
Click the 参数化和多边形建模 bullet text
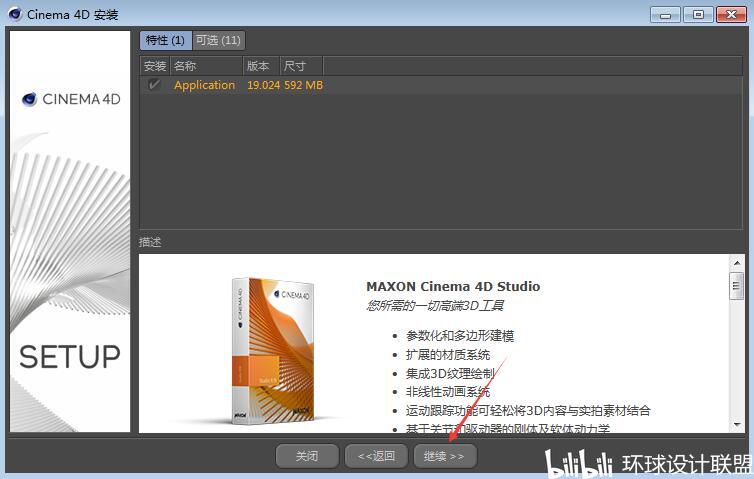(x=460, y=336)
